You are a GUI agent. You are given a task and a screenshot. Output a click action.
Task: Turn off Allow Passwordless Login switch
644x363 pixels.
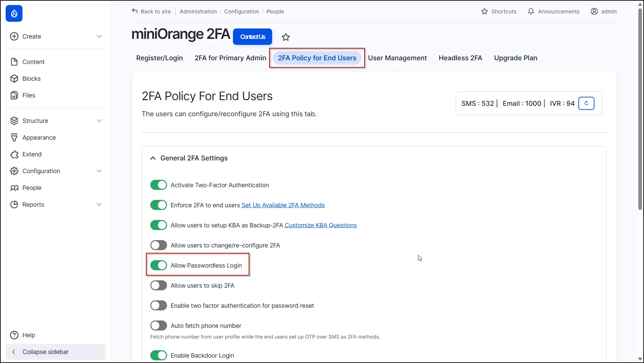click(x=158, y=265)
